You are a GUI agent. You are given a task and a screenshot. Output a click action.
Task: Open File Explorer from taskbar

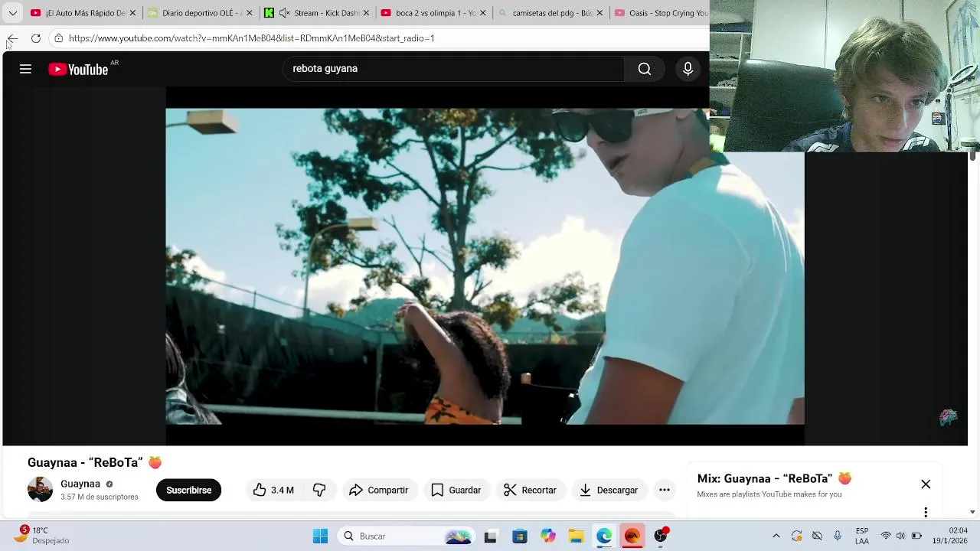tap(576, 536)
